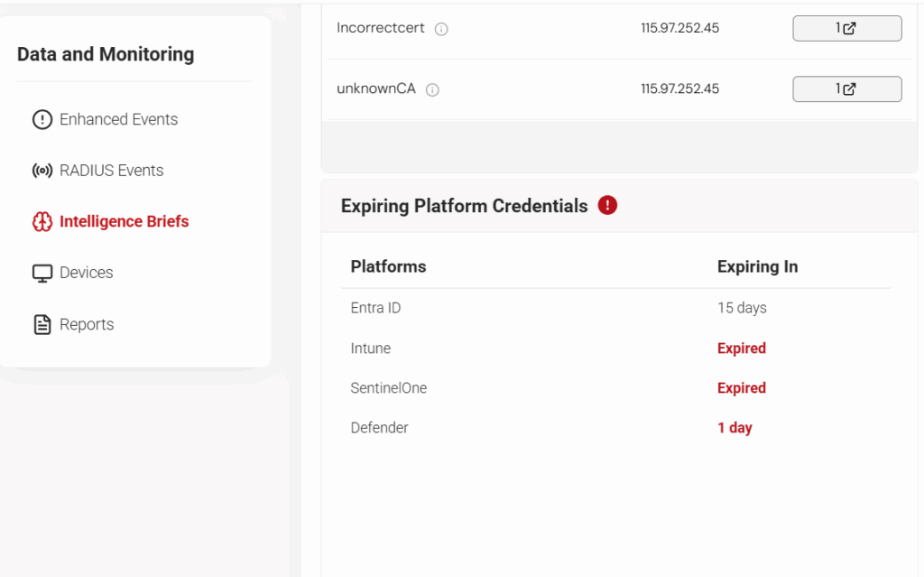The image size is (924, 577).
Task: Click the RADIUS Events broadcast icon
Action: coord(42,171)
